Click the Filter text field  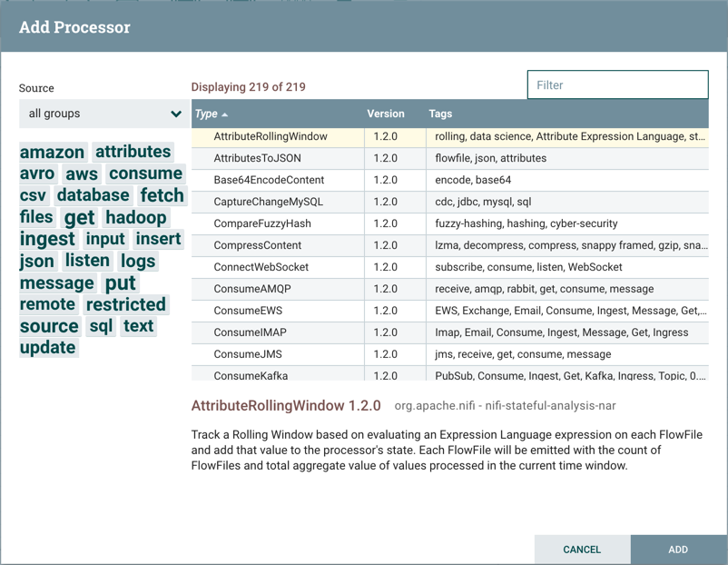[617, 85]
